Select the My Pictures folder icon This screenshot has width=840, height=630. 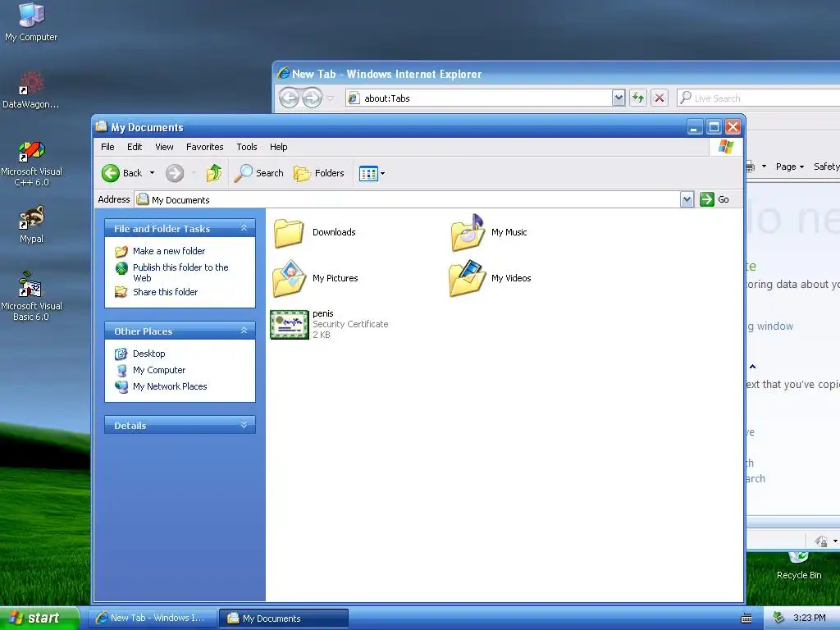[289, 279]
